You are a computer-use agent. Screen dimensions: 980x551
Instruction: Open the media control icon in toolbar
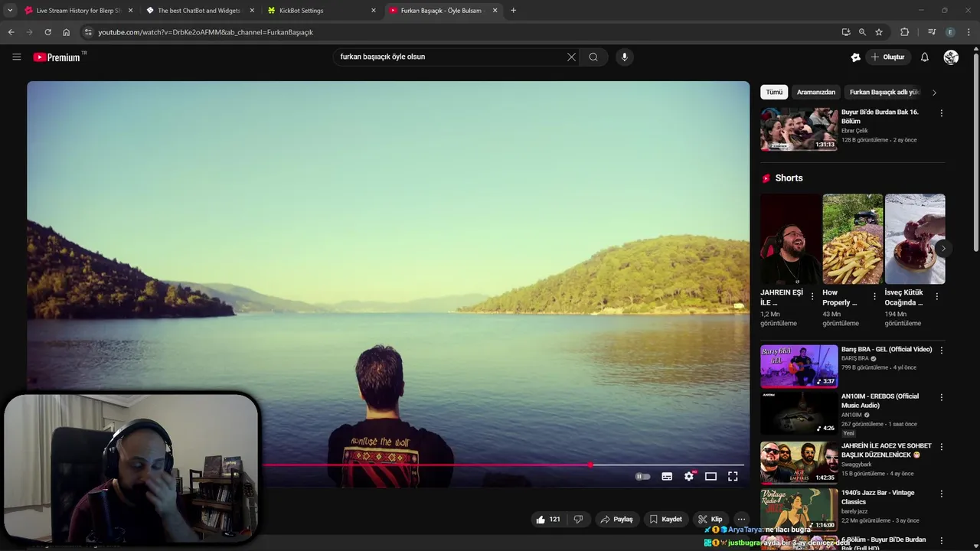pos(931,32)
